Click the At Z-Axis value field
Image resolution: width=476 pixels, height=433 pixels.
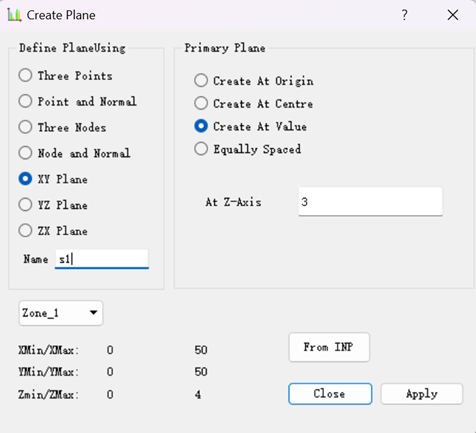tap(370, 202)
